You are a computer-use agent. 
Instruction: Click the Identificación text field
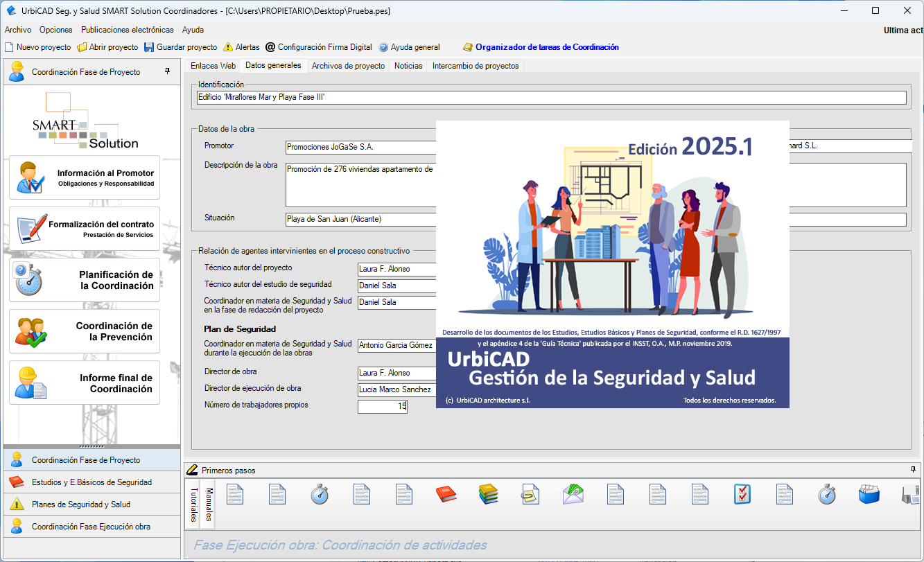(551, 98)
